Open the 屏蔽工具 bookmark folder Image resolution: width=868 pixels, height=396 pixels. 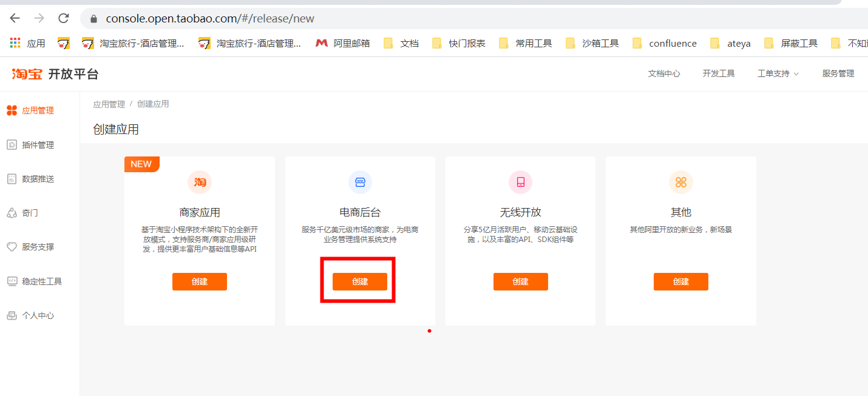[791, 43]
